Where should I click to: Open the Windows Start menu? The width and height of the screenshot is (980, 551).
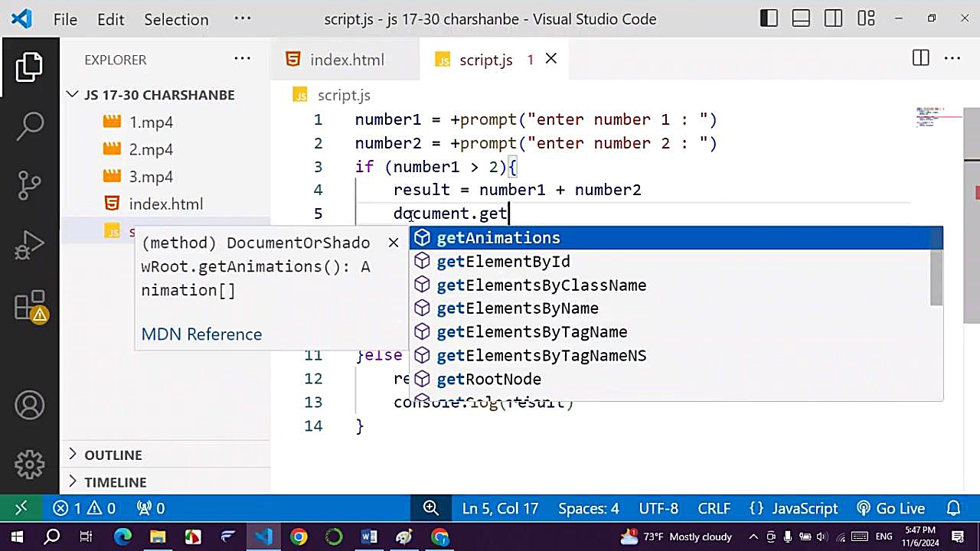tap(16, 536)
